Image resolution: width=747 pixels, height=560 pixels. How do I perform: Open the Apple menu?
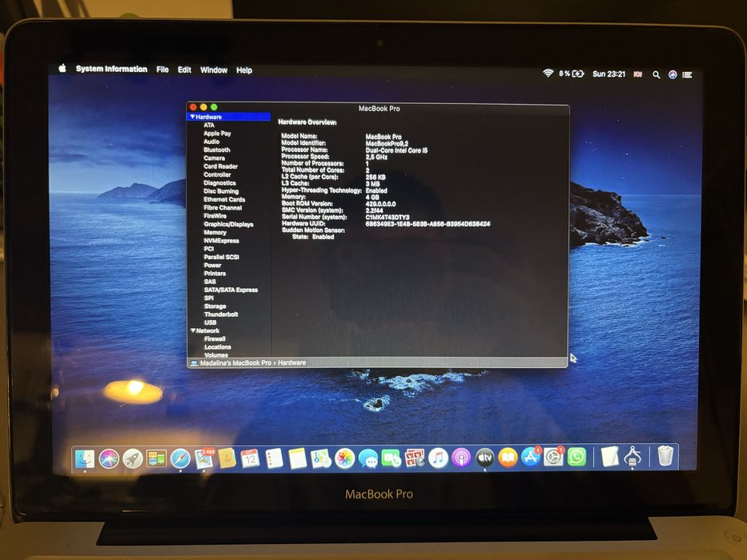coord(62,68)
